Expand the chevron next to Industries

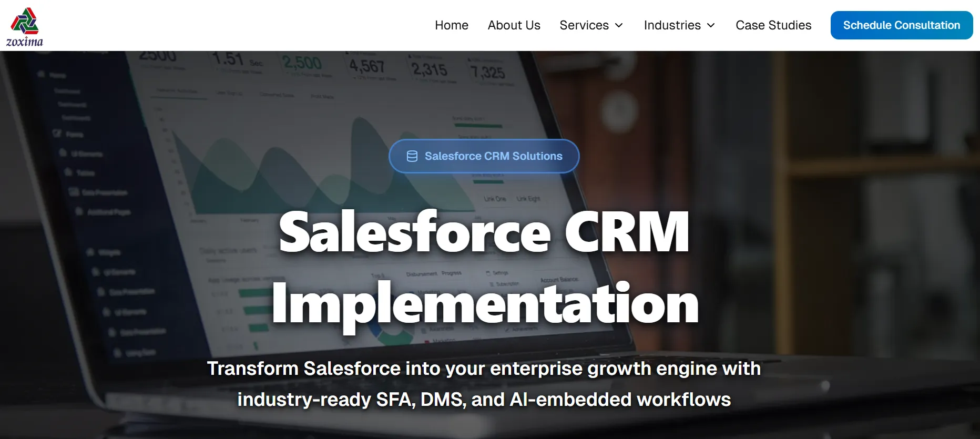(x=711, y=25)
